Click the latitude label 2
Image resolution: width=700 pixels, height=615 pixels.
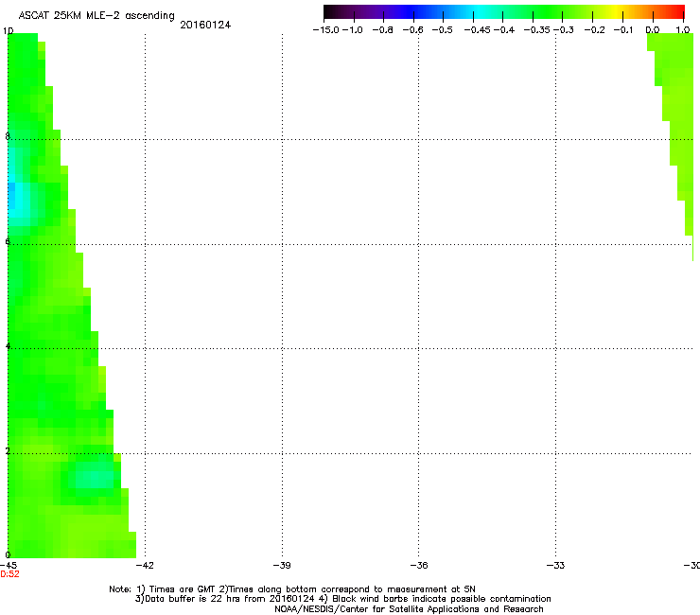[x=8, y=450]
